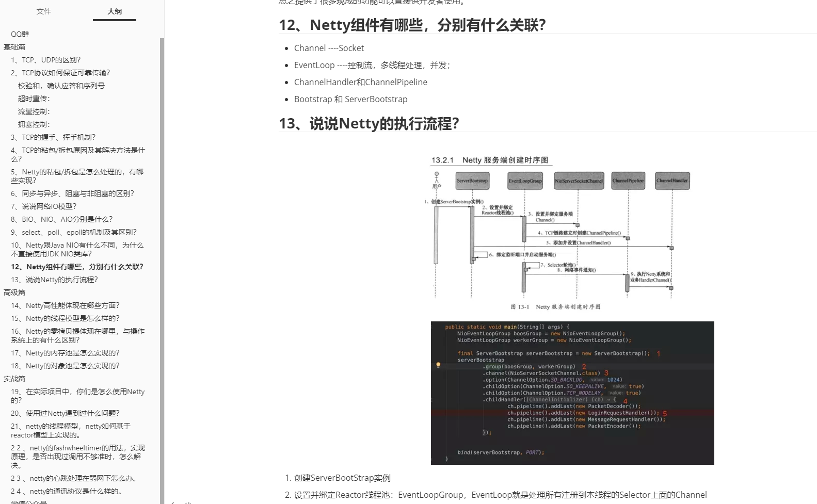The width and height of the screenshot is (817, 504).
Task: Open 7、说说网络IO模型?
Action: (43, 206)
